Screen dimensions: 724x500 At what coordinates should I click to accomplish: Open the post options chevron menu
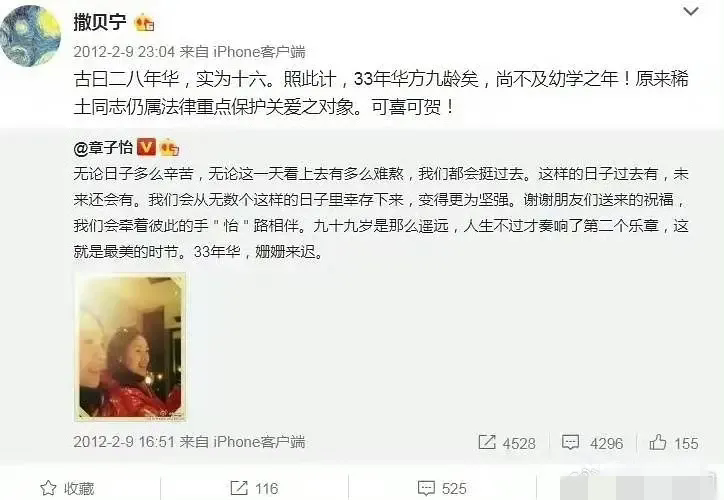[x=691, y=11]
